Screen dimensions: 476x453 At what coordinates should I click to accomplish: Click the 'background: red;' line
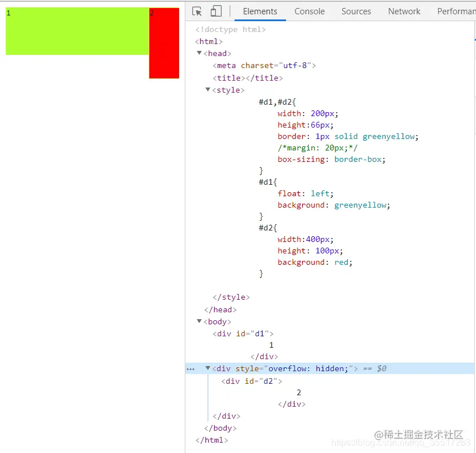(315, 262)
